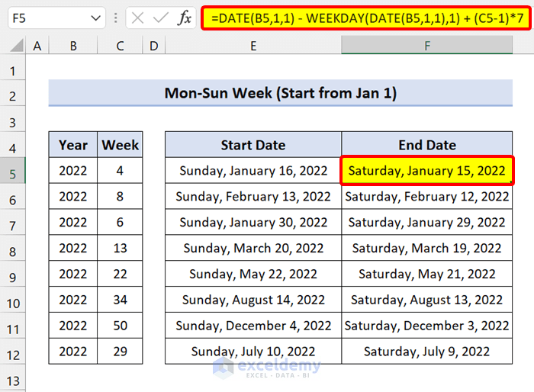The width and height of the screenshot is (534, 392).
Task: Click the formula bar with DATE formula
Action: [365, 18]
